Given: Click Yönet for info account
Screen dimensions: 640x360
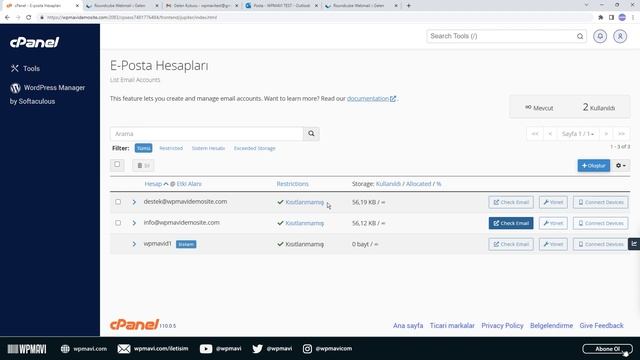Looking at the screenshot, I should [x=553, y=223].
